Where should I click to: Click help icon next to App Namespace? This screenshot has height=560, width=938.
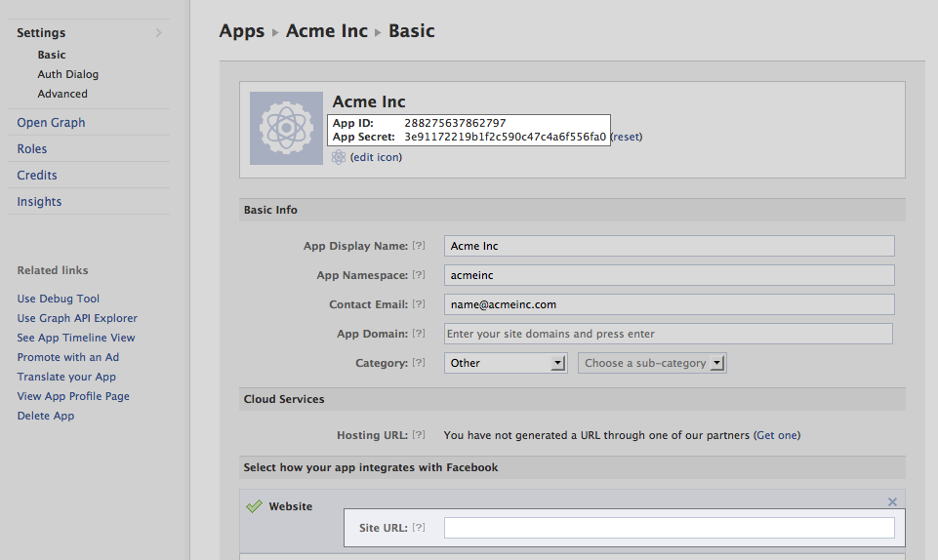tap(419, 274)
